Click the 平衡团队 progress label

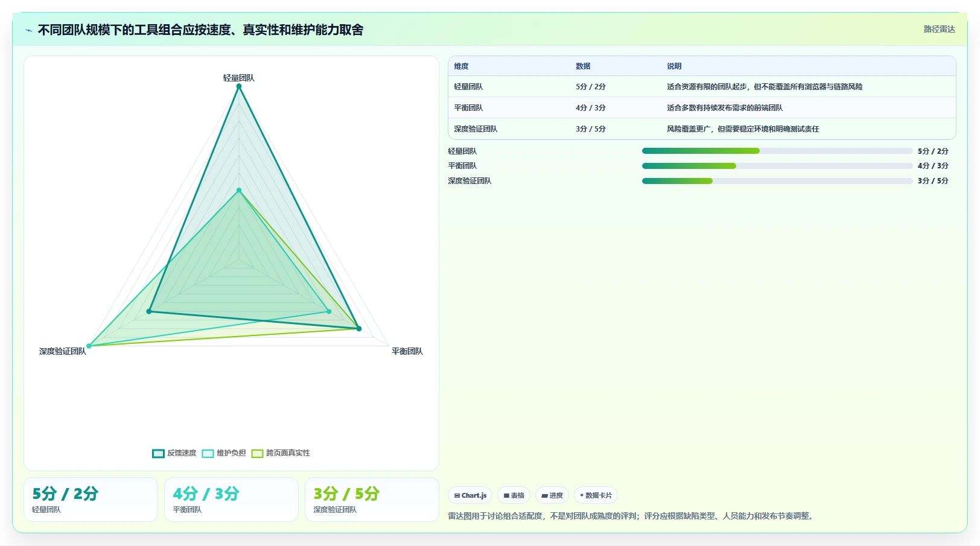[462, 166]
